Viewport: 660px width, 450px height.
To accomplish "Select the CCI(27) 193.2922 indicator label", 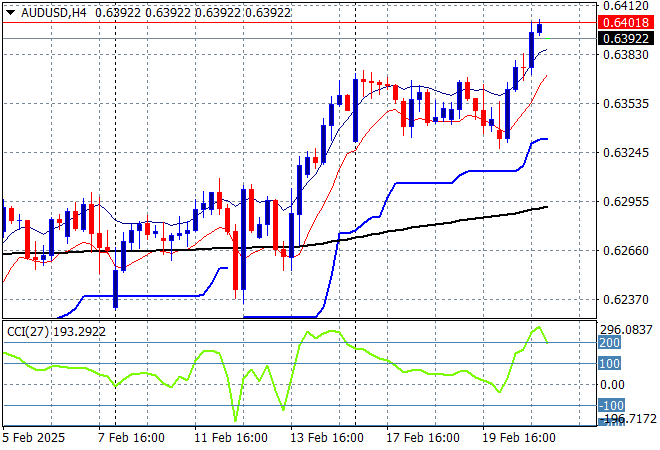I will click(56, 332).
